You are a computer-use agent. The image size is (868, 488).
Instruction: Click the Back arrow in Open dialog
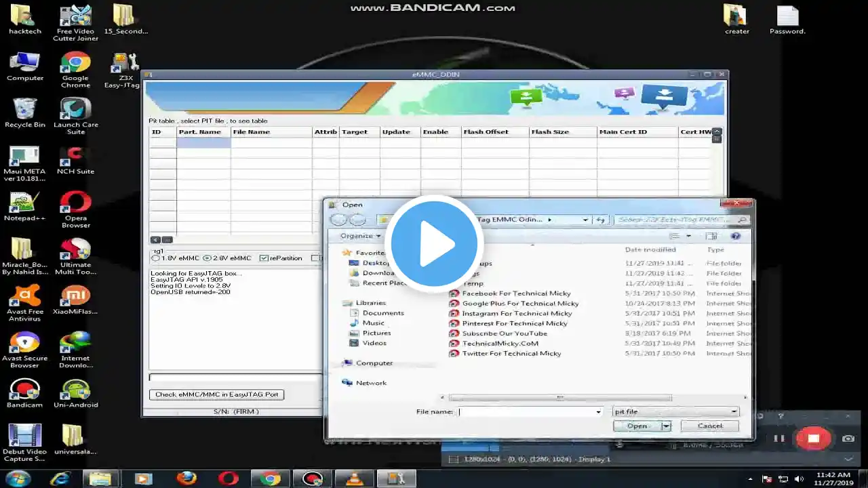[338, 220]
